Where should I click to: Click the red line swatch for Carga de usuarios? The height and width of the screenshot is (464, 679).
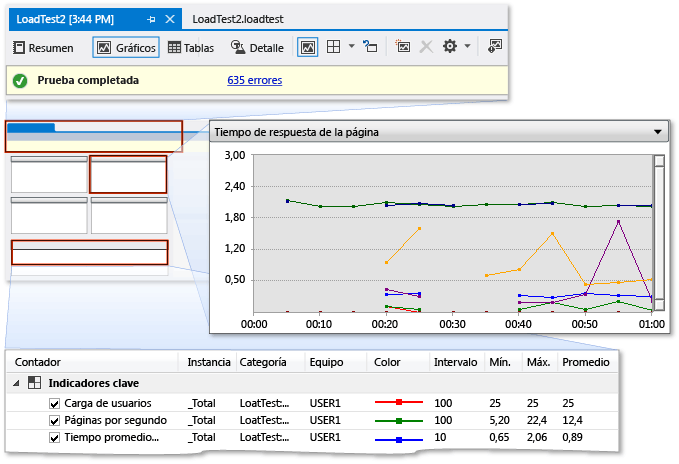[397, 403]
